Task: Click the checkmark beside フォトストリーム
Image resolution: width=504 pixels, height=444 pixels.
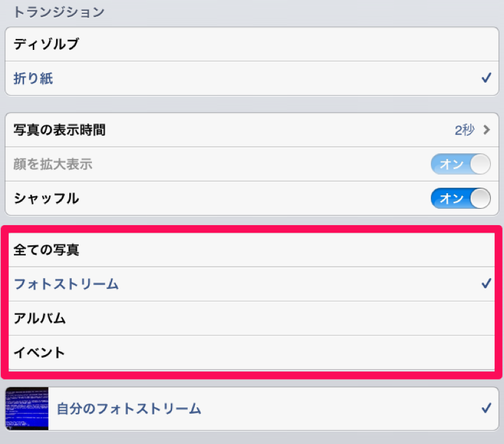Action: point(486,283)
